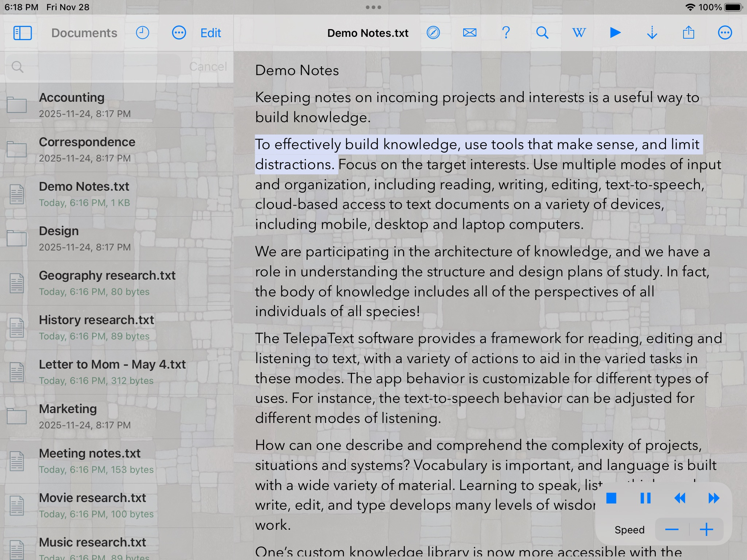Skip forward in speech playback
747x560 pixels.
[714, 498]
